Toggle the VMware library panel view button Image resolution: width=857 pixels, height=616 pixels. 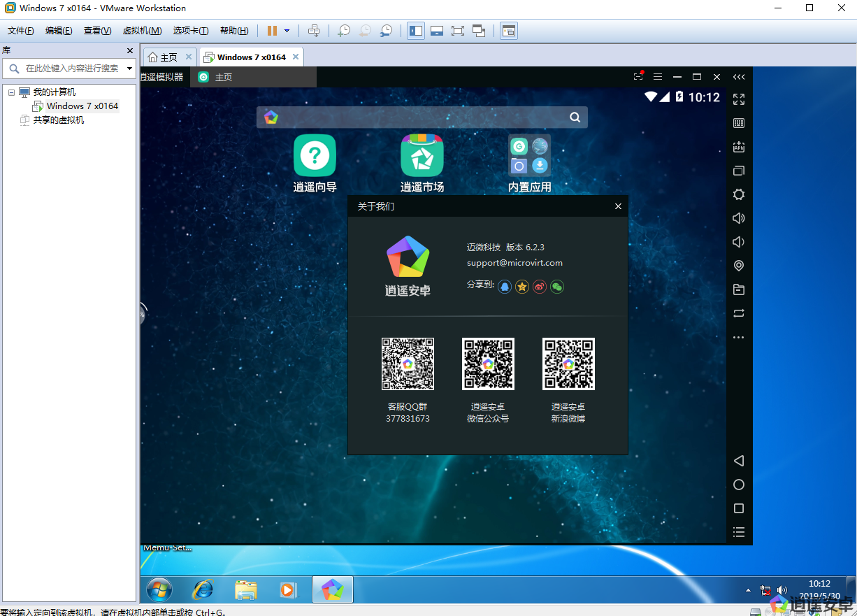pos(416,31)
